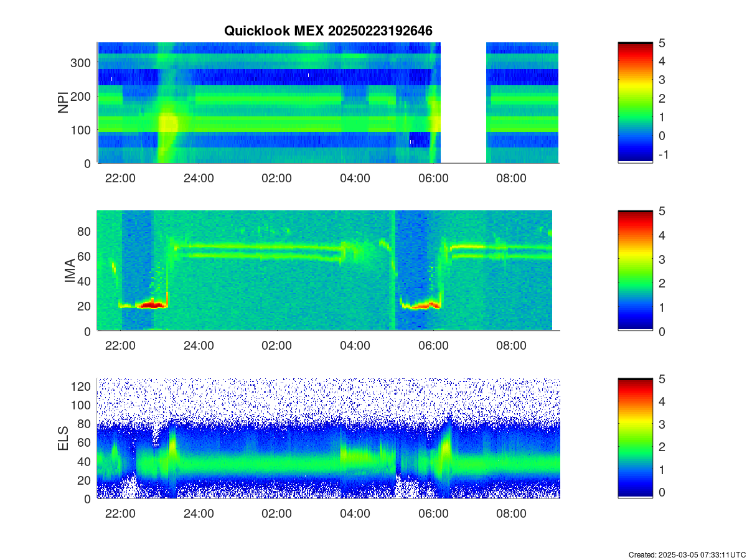
Task: Click the 1 label on the ELS colorbar
Action: tap(662, 470)
